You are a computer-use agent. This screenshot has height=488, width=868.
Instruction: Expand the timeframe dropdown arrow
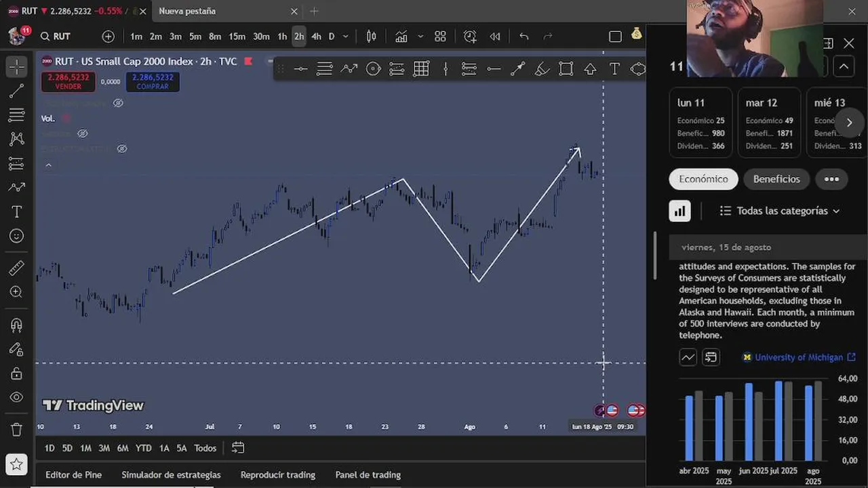click(x=346, y=37)
